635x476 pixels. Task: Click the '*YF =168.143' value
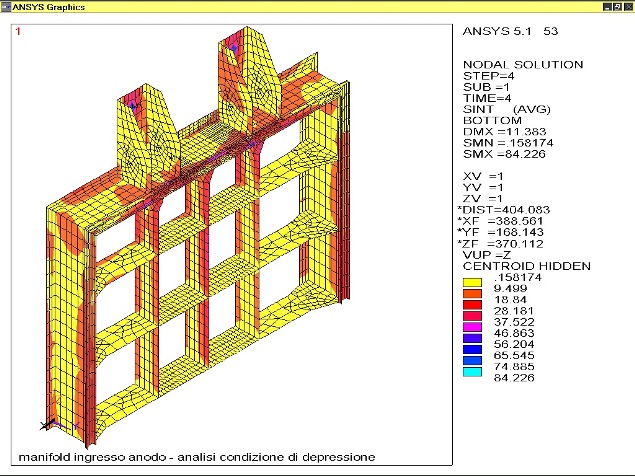point(500,232)
